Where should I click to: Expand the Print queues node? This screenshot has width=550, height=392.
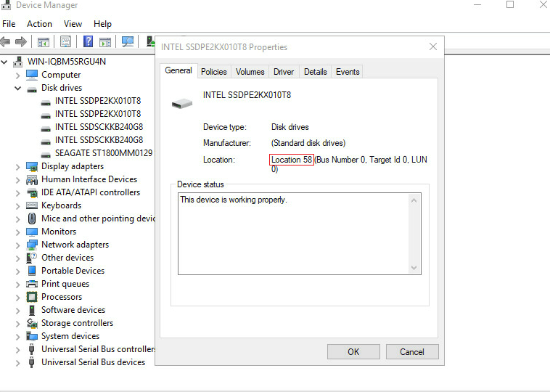point(17,285)
